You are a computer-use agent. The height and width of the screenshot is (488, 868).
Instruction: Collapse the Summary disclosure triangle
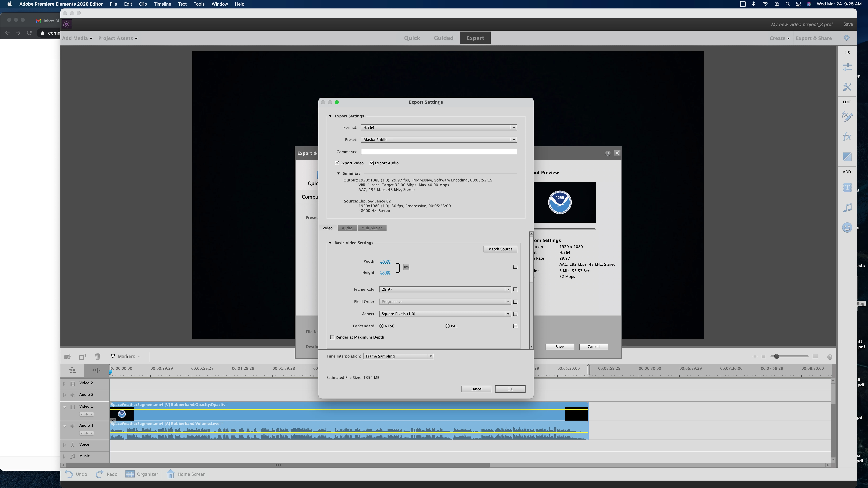pyautogui.click(x=338, y=174)
